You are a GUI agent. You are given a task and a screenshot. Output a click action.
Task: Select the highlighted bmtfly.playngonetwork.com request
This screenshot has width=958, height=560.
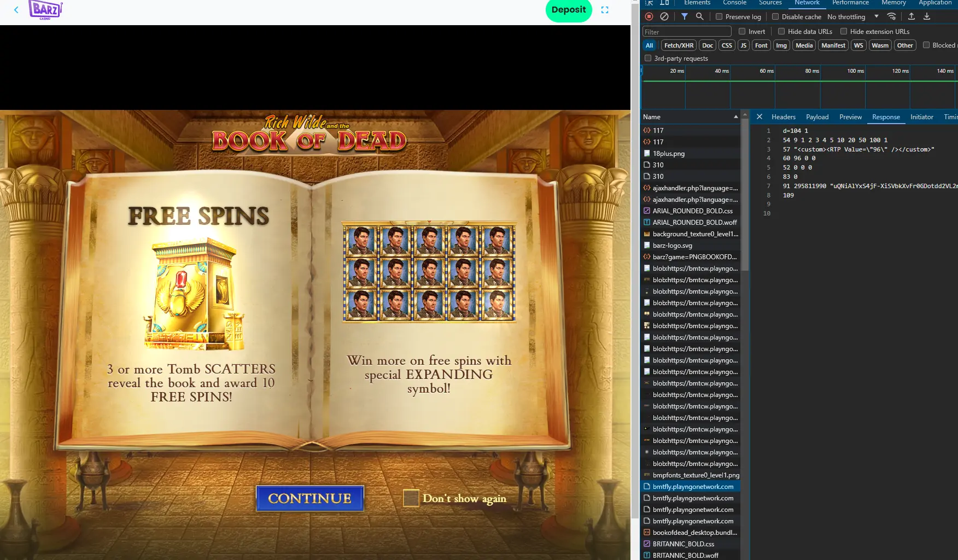click(x=691, y=487)
